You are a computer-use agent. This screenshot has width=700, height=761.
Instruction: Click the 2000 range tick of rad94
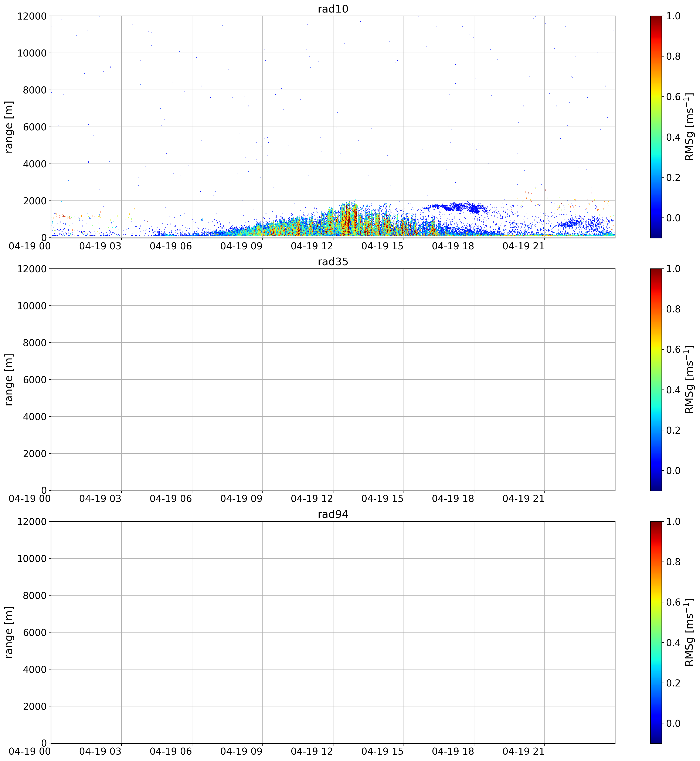[x=34, y=706]
